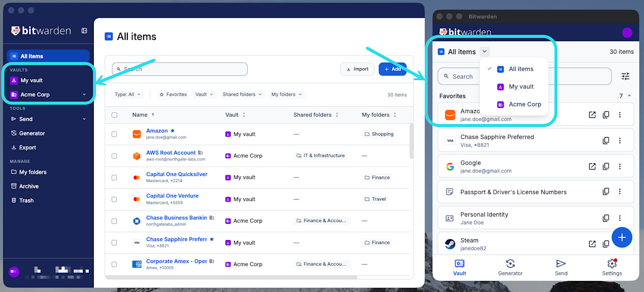Open Personal Identity three-dot menu

pos(620,218)
